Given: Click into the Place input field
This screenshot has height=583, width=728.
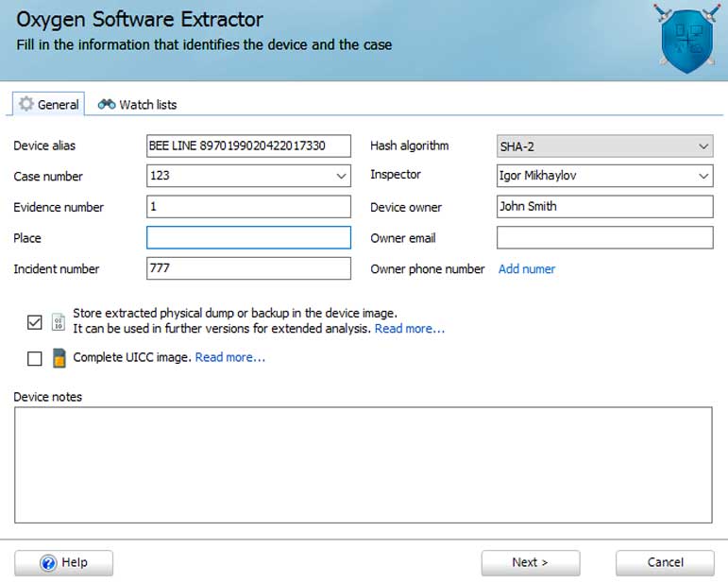Looking at the screenshot, I should 248,238.
